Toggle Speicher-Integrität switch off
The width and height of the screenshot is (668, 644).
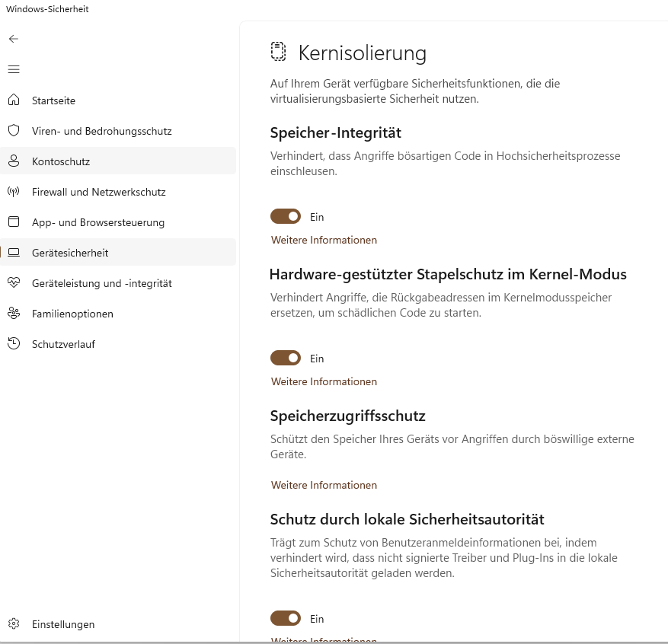click(286, 217)
